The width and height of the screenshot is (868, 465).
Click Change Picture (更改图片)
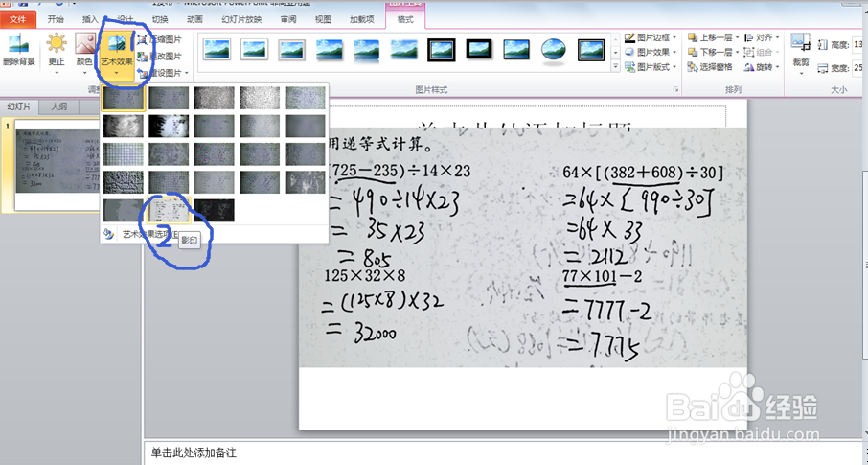(160, 56)
